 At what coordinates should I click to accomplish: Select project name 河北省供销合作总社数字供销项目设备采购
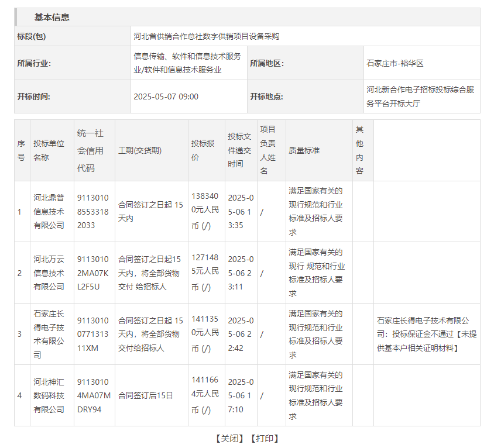207,36
